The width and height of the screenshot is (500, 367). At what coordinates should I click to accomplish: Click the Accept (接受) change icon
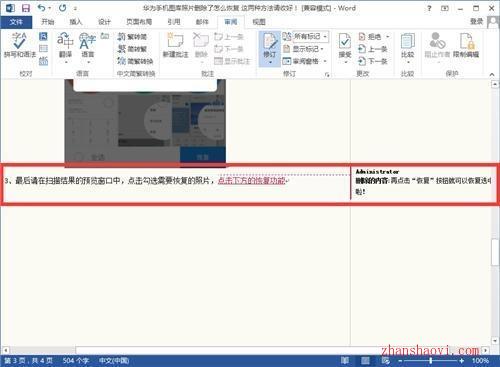tap(345, 47)
